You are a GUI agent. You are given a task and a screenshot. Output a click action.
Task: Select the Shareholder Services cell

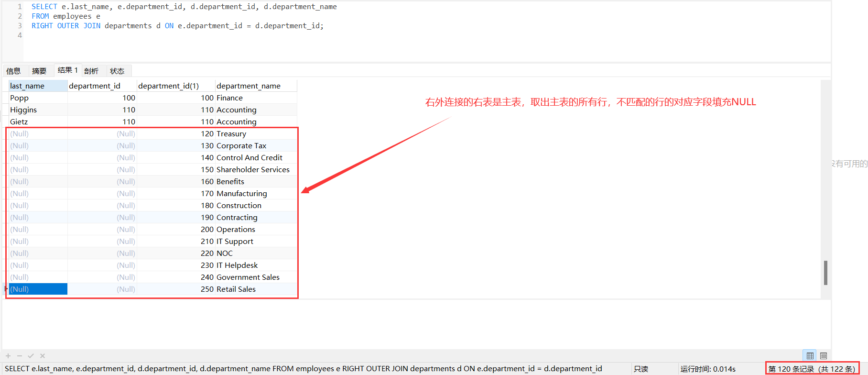pyautogui.click(x=256, y=169)
